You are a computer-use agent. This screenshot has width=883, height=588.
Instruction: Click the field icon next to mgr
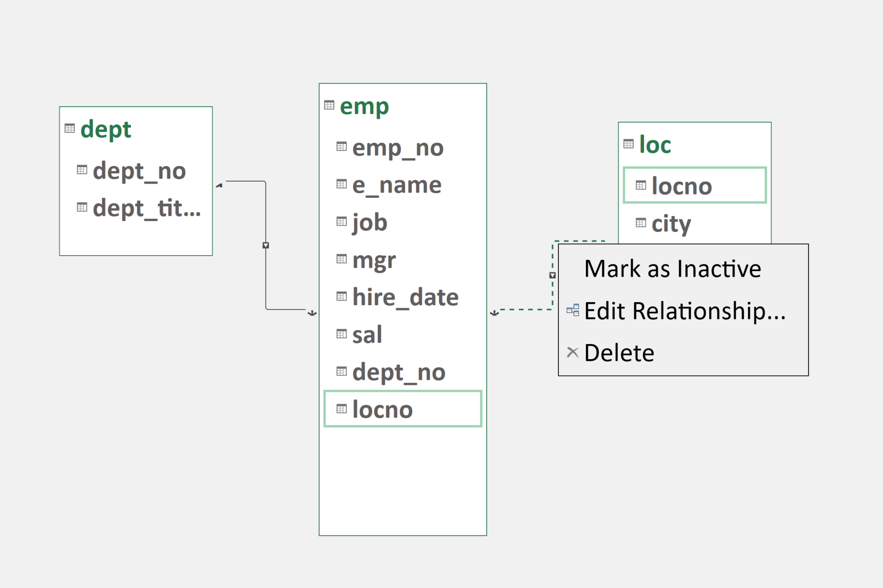point(341,258)
